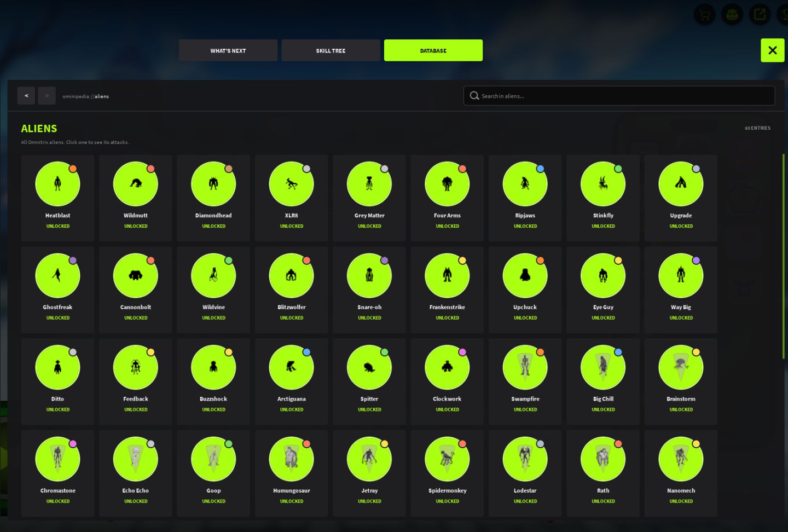Screen dimensions: 788x532
Task: Open the Snare-oh alien card
Action: 369,290
